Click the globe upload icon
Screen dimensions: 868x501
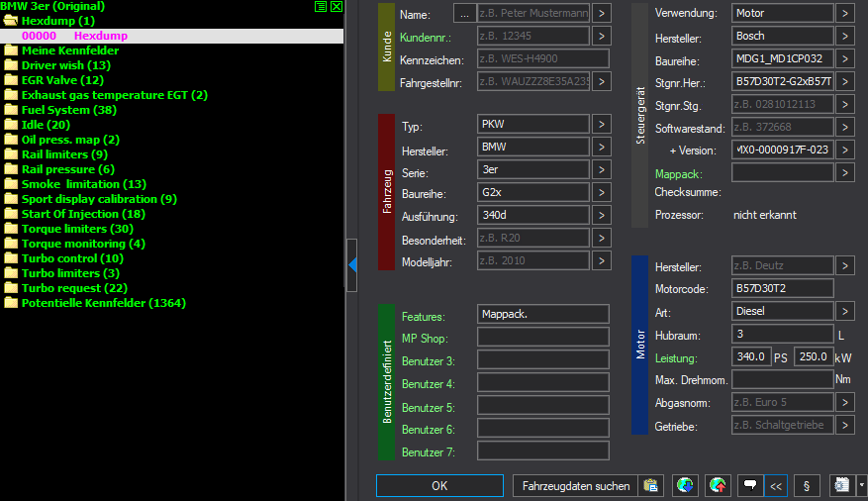pos(718,486)
